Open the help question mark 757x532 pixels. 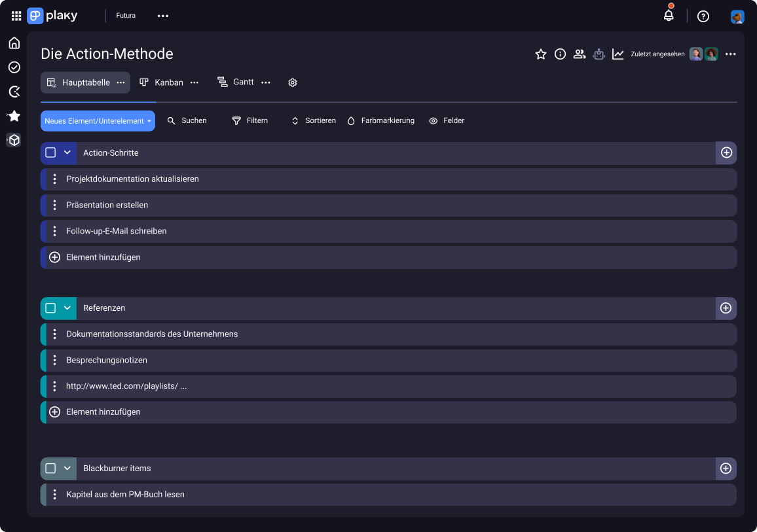pos(703,16)
